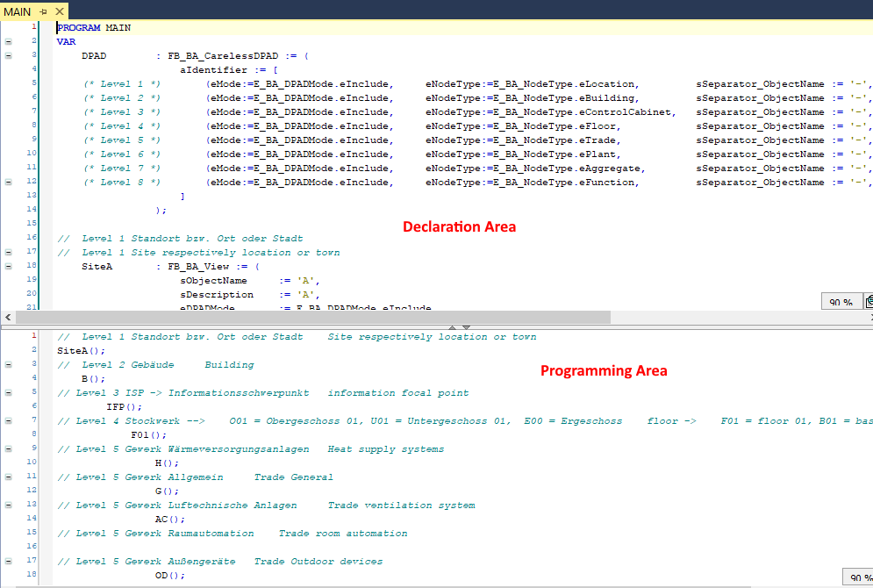Click the 'F01();' call statement
873x588 pixels.
tap(148, 435)
